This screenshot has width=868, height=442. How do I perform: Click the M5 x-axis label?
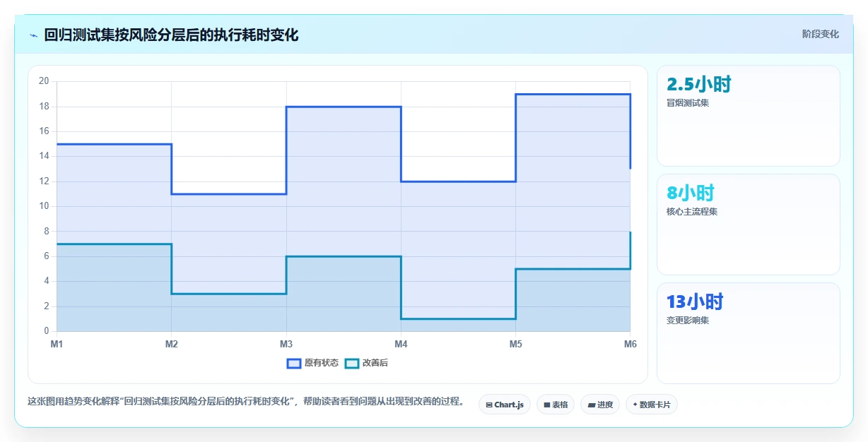[x=516, y=344]
